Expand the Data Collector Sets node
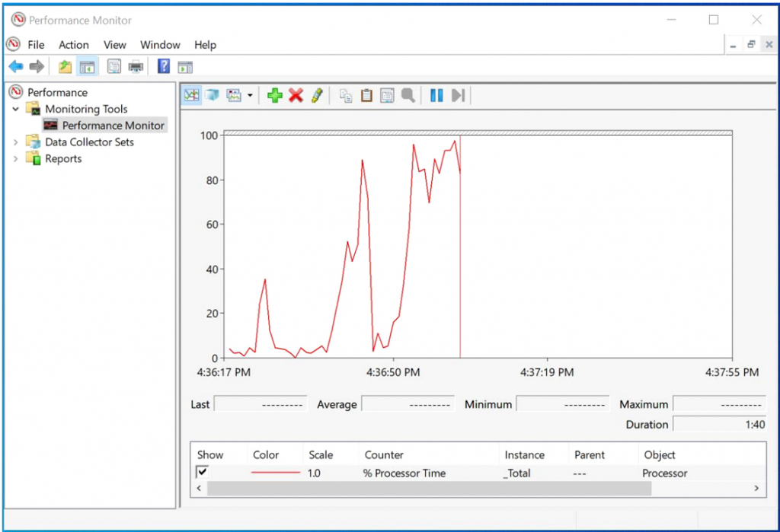This screenshot has height=532, width=780. coord(16,142)
